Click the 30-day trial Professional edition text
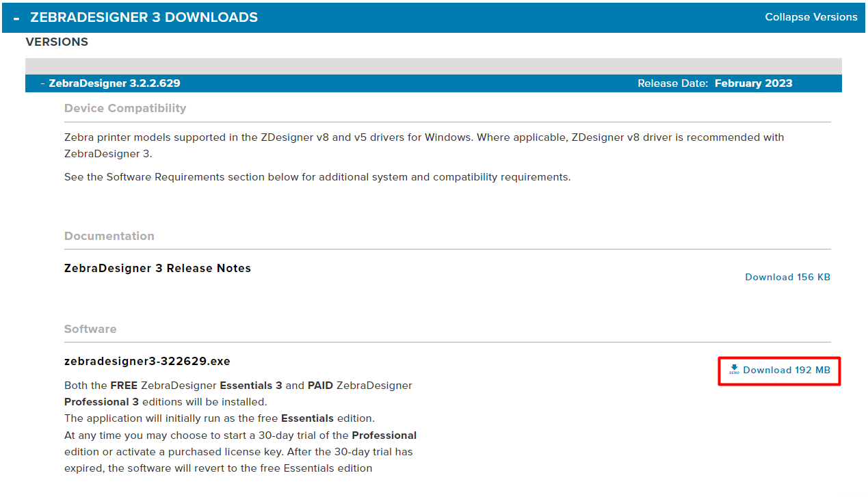Image resolution: width=868 pixels, height=497 pixels. tap(240, 435)
